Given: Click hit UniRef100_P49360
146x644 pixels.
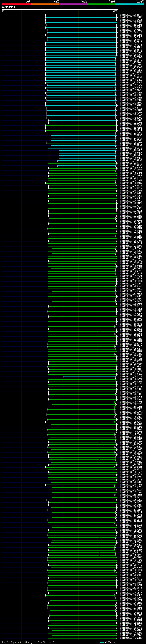Looking at the screenshot, I should 131,140.
